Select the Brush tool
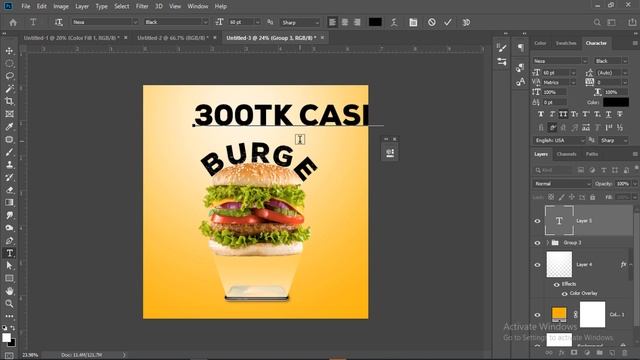This screenshot has width=640, height=360. [x=9, y=152]
